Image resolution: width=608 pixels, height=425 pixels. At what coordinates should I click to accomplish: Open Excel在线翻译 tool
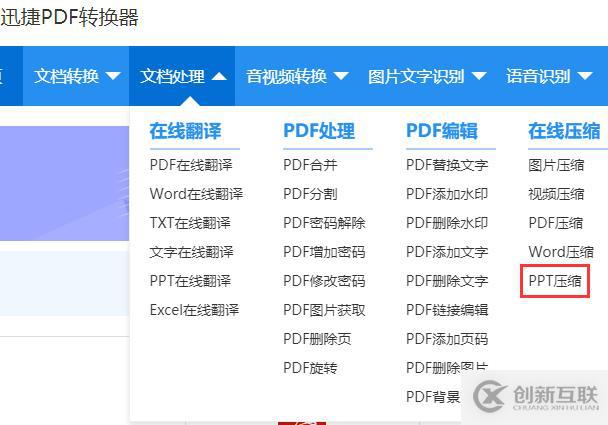coord(194,309)
